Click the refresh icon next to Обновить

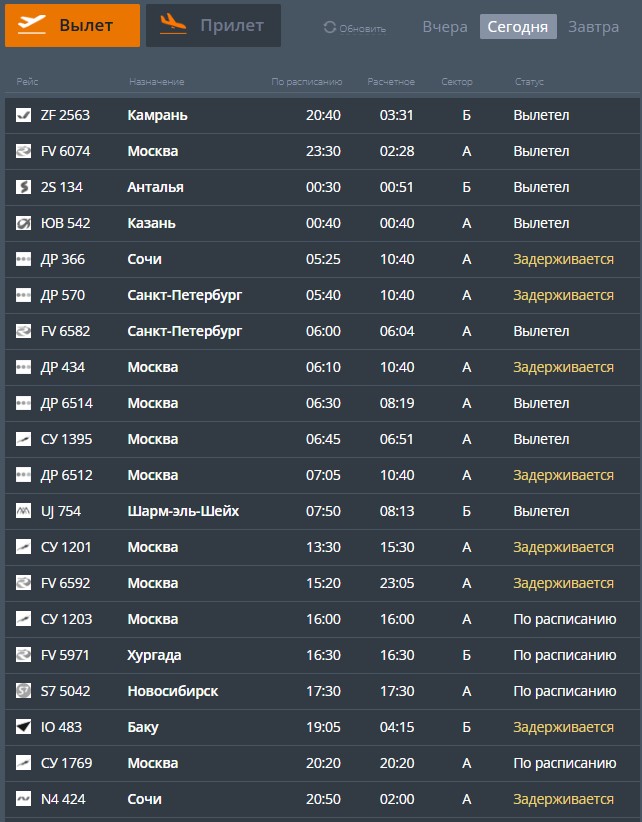tap(330, 27)
